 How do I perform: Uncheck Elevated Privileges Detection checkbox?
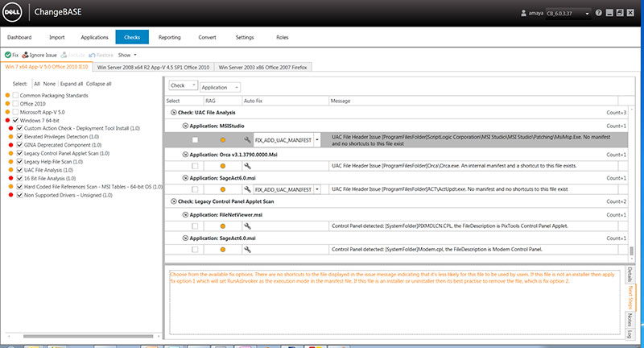click(19, 136)
